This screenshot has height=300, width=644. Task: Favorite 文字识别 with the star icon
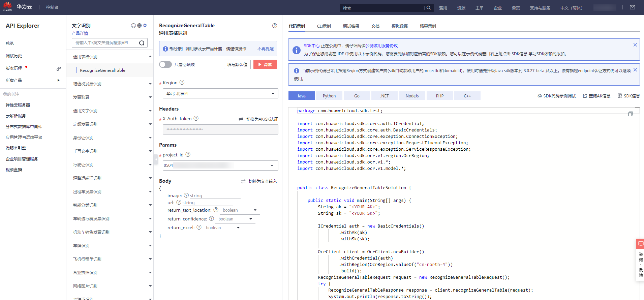point(145,25)
